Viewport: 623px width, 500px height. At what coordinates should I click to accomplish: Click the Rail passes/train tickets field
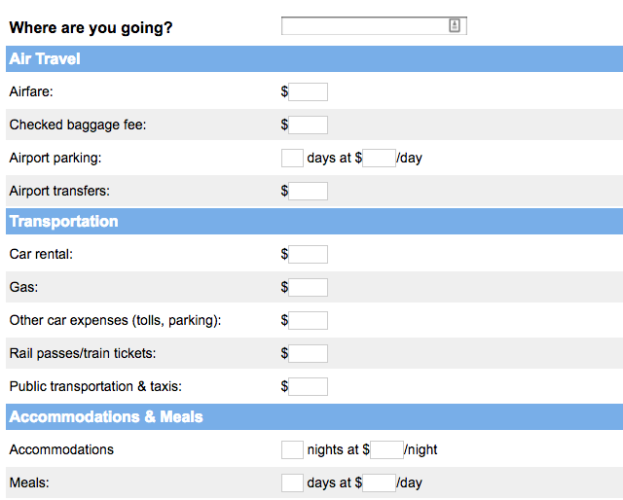(308, 353)
